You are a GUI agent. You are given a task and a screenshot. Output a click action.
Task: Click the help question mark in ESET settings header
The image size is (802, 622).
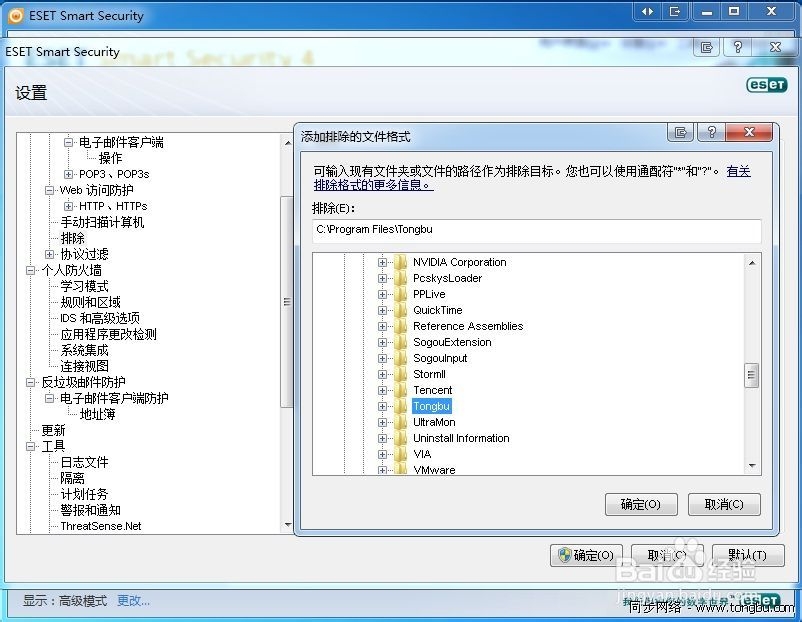738,47
